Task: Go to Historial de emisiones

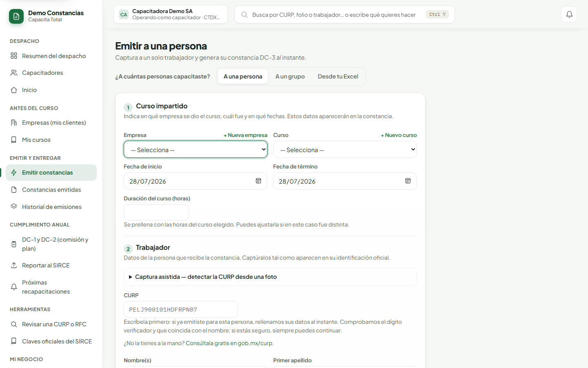Action: pos(51,206)
